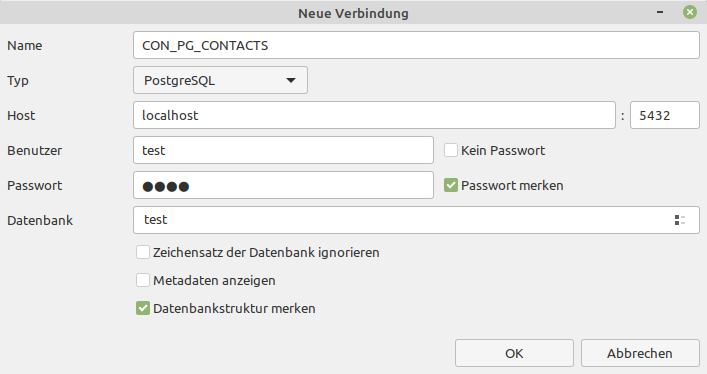
Task: Click the Benutzer input containing test
Action: pyautogui.click(x=283, y=150)
